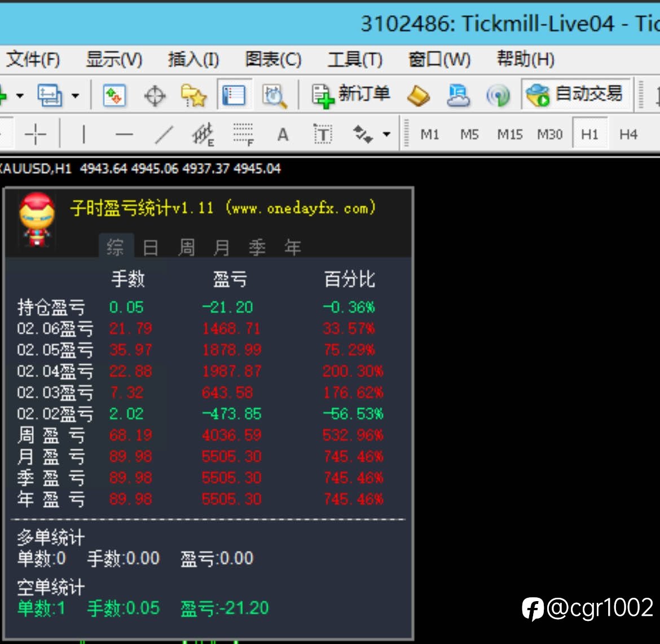The height and width of the screenshot is (644, 660).
Task: Toggle the Terminal panel icon
Action: pyautogui.click(x=235, y=95)
